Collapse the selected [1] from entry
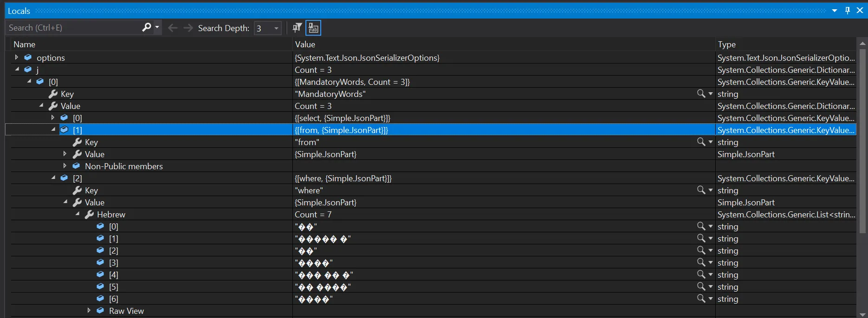 53,129
